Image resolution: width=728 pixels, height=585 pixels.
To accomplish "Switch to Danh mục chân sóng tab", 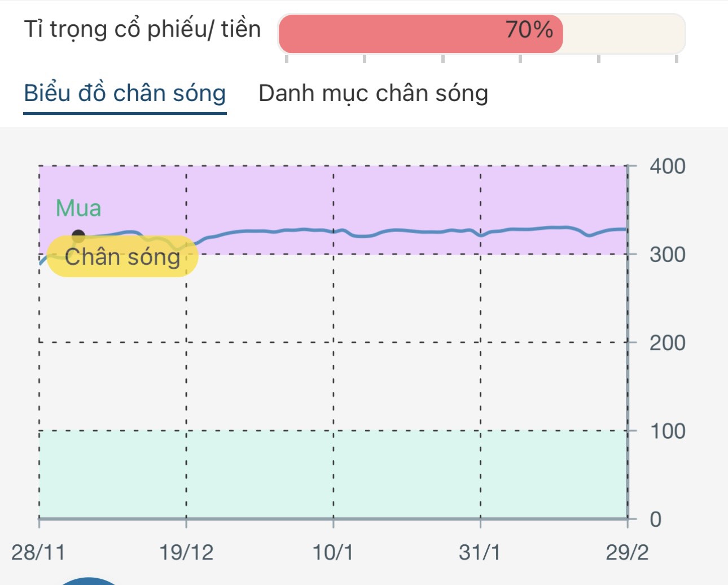I will (373, 94).
